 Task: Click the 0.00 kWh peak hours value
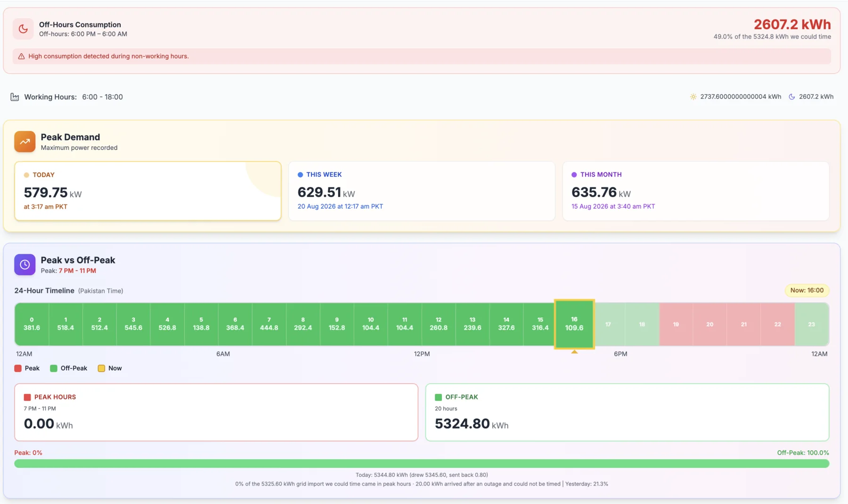pyautogui.click(x=48, y=424)
